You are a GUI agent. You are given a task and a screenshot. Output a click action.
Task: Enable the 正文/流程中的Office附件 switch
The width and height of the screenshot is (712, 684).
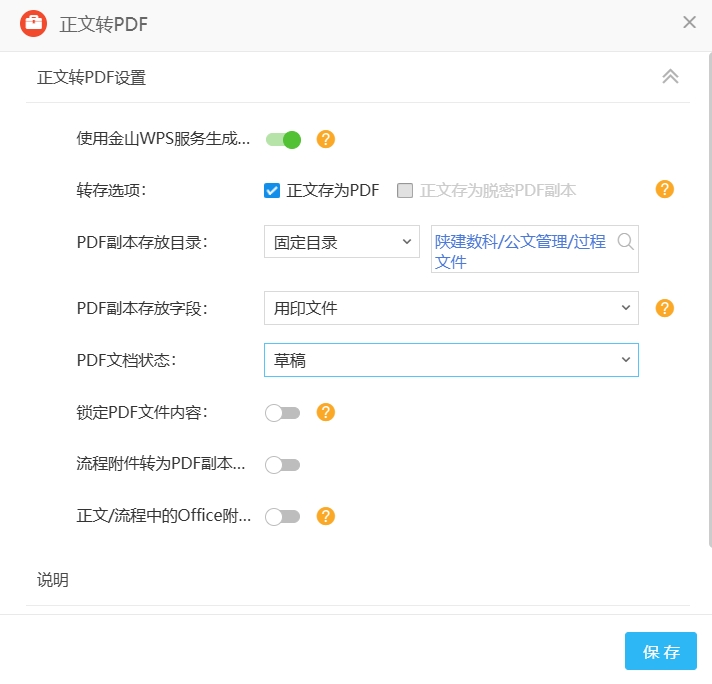[x=283, y=516]
